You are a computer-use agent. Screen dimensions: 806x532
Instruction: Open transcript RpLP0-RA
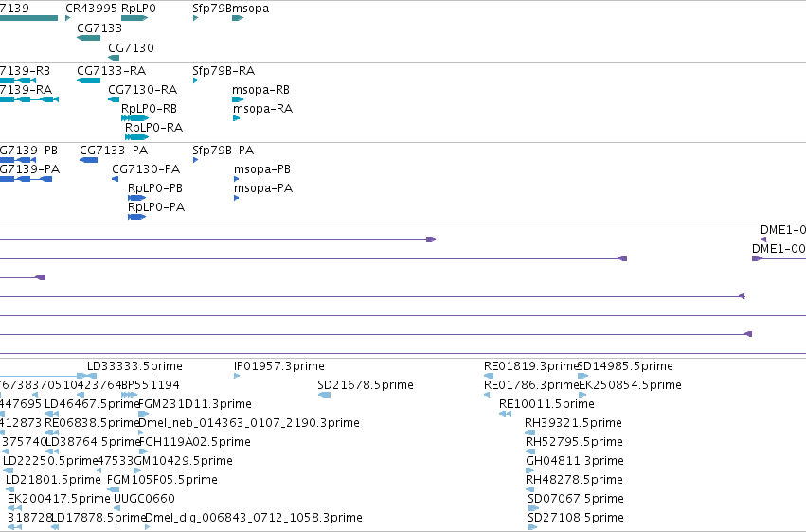tap(153, 128)
